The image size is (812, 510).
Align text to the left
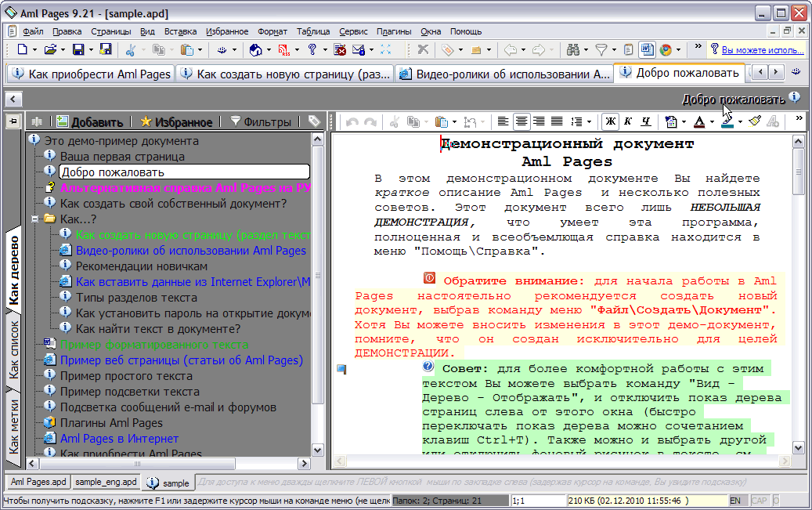pos(503,121)
